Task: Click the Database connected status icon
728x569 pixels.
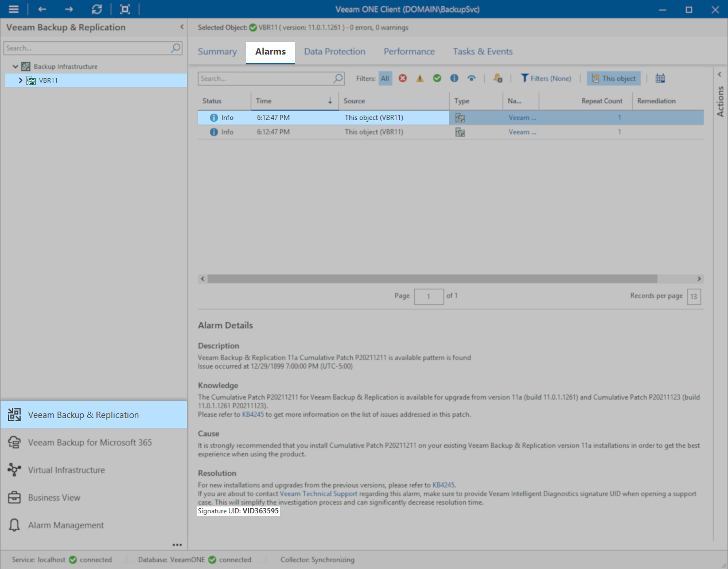Action: [x=212, y=560]
